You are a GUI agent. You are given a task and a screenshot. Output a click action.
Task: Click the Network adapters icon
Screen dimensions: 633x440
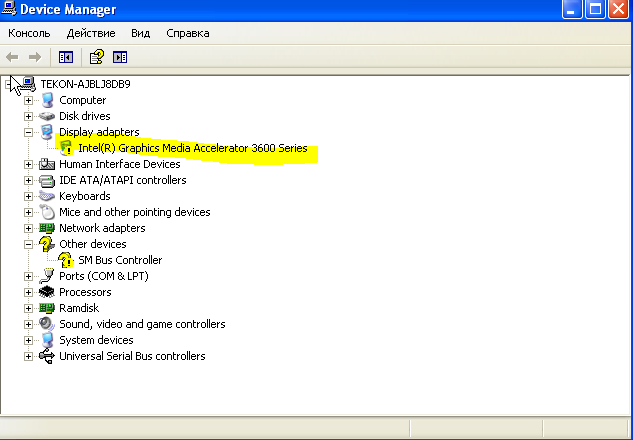(47, 228)
